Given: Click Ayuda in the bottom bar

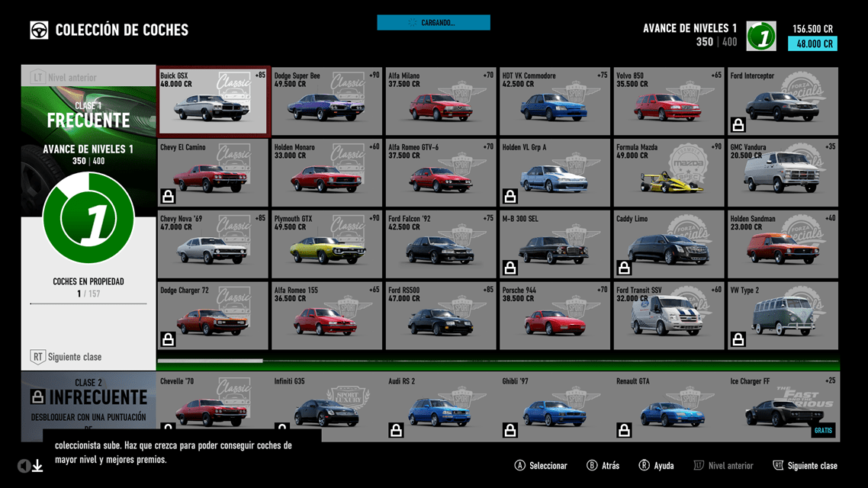Looking at the screenshot, I should [664, 466].
